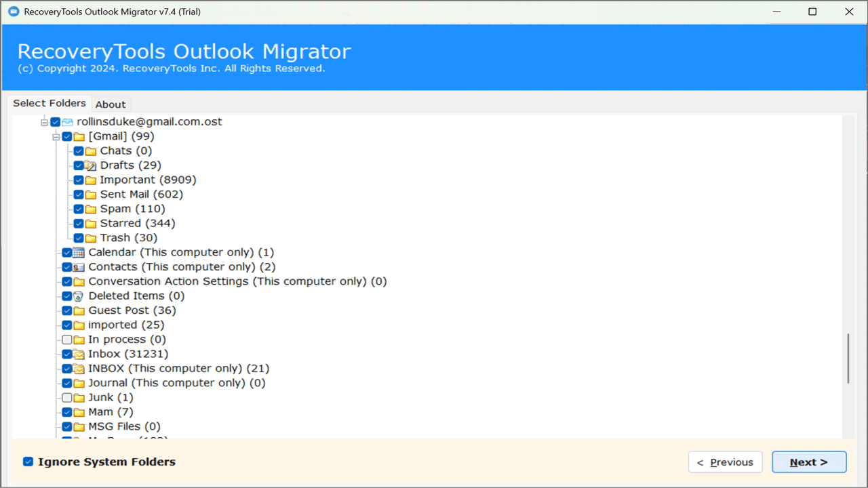The image size is (868, 488).
Task: Click the Calendar grid icon
Action: coord(79,253)
